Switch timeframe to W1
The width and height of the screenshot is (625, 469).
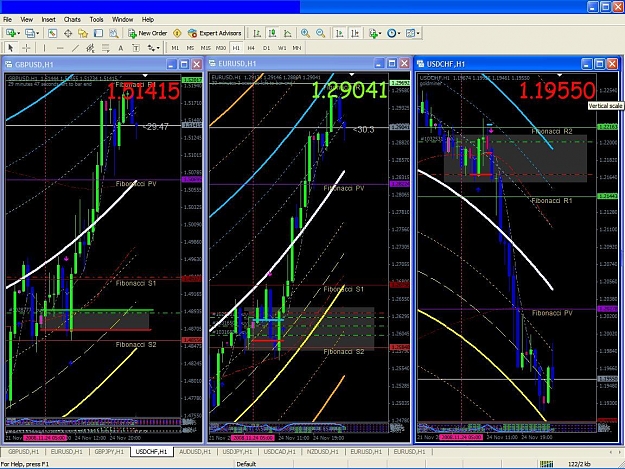282,48
